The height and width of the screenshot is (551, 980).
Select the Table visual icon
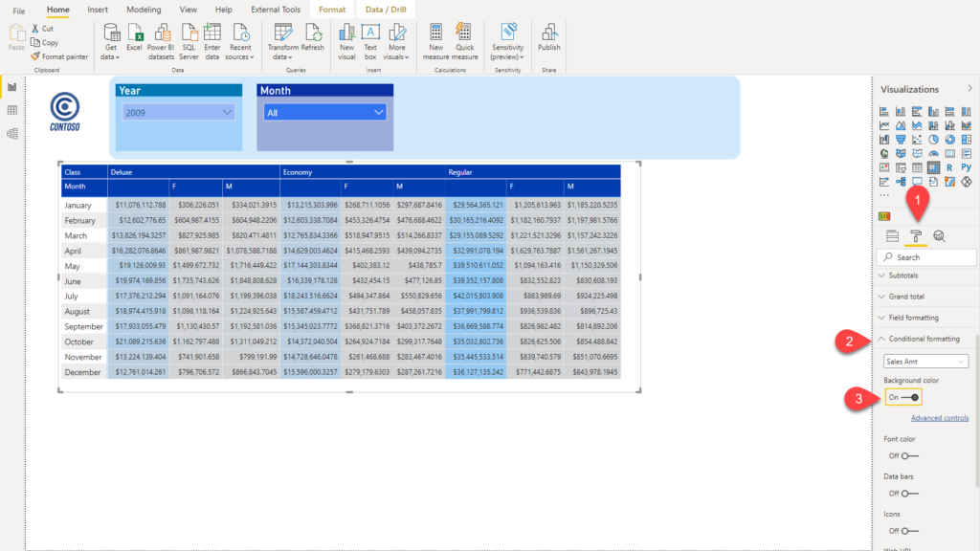click(x=917, y=167)
